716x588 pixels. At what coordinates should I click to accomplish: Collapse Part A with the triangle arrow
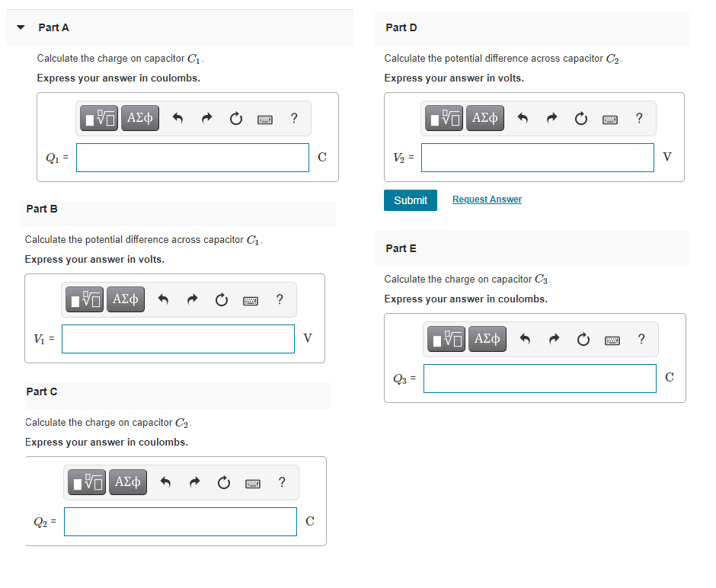21,27
